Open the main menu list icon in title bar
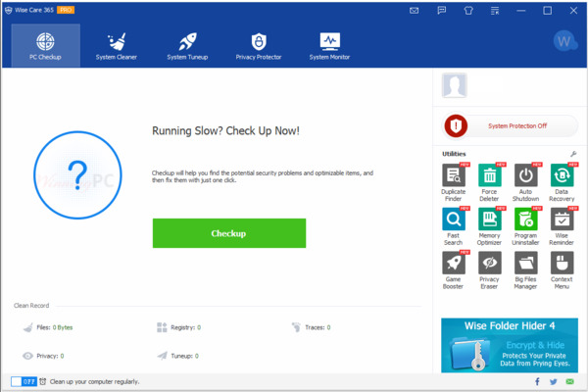588x392 pixels. point(495,11)
